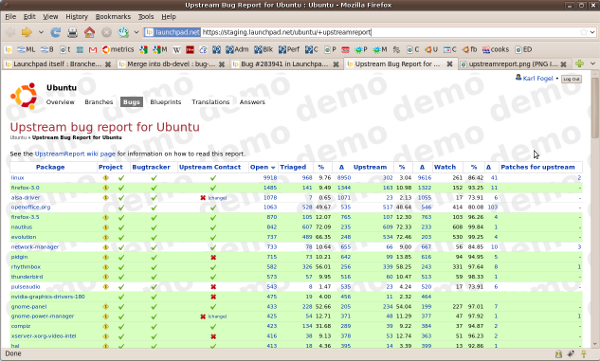Click the Ubuntu logo on the page
The width and height of the screenshot is (600, 361).
coord(24,96)
